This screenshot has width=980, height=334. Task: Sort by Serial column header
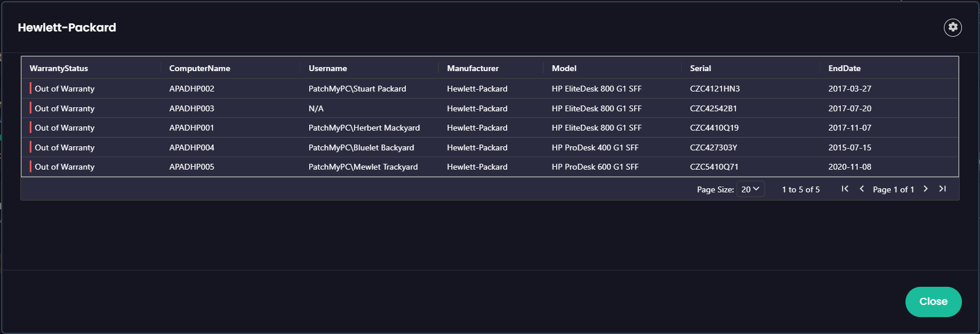pyautogui.click(x=700, y=68)
